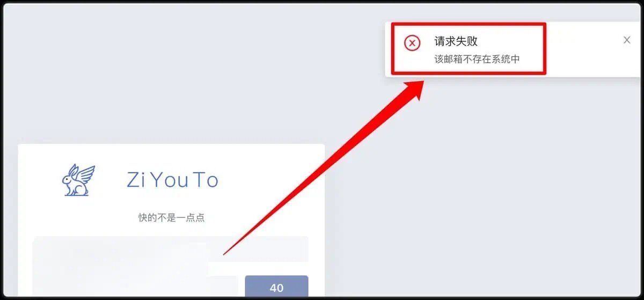Click the slogan 快的不是一点点
Image resolution: width=644 pixels, height=300 pixels.
pyautogui.click(x=172, y=218)
